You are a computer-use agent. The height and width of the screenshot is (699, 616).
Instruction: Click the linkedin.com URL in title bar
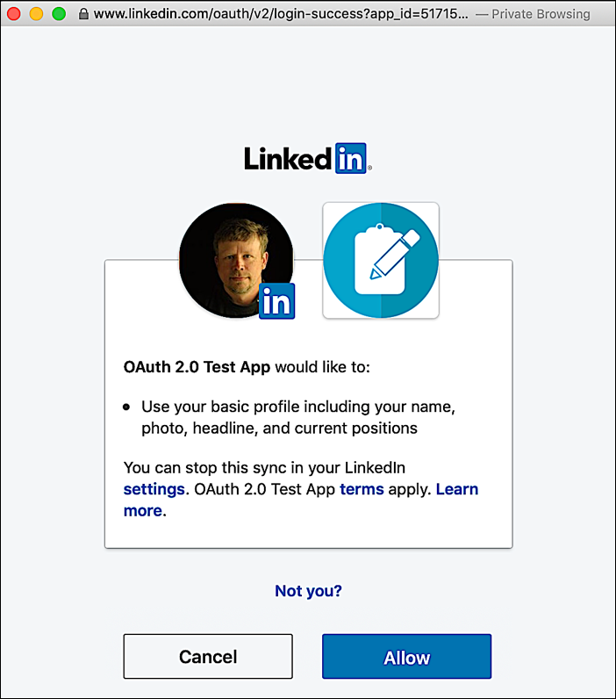click(x=281, y=14)
